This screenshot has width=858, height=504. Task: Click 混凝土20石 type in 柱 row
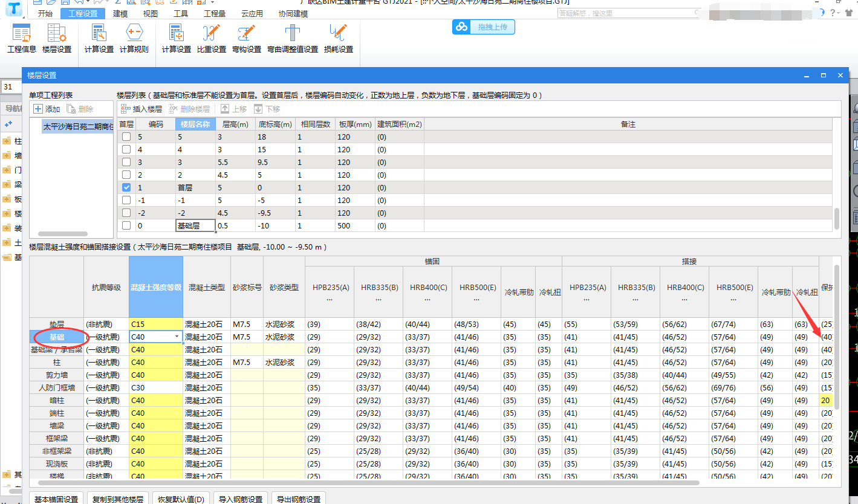207,362
